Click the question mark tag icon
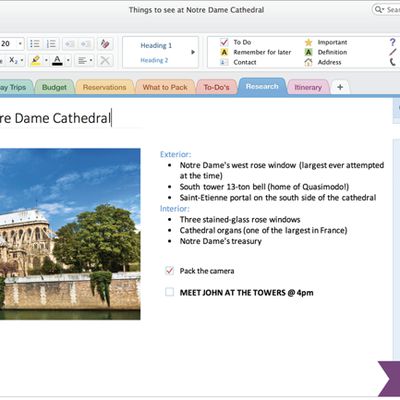This screenshot has height=400, width=400. click(392, 42)
